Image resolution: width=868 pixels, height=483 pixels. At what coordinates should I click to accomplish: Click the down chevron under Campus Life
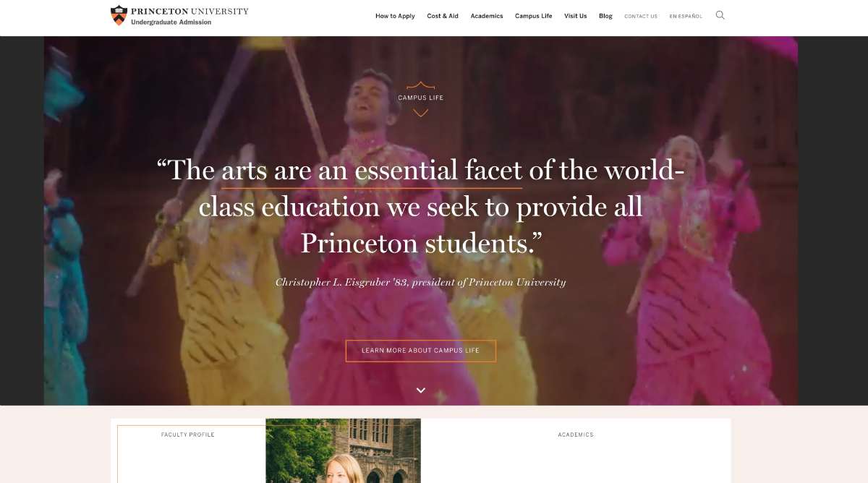(420, 113)
